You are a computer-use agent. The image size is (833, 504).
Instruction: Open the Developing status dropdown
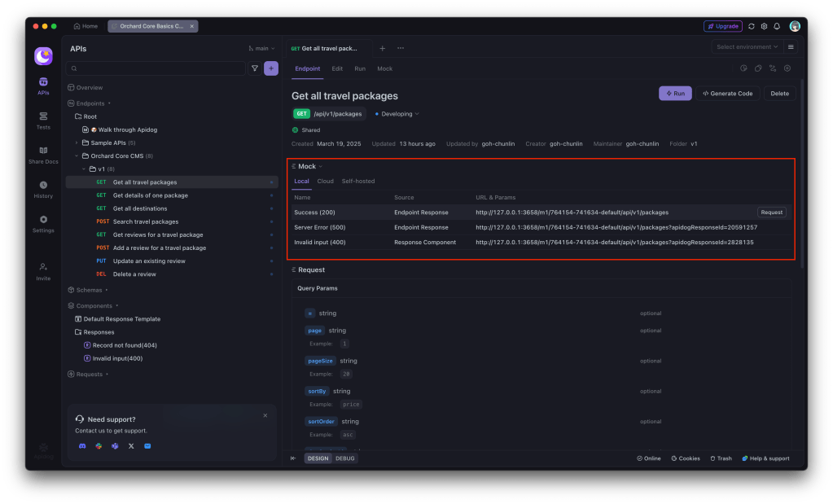(397, 114)
